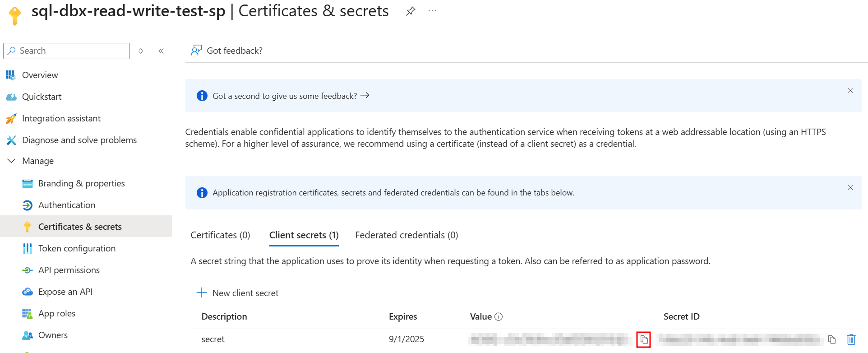Pin this Certificates & secrets blade
The width and height of the screenshot is (868, 353).
click(410, 11)
